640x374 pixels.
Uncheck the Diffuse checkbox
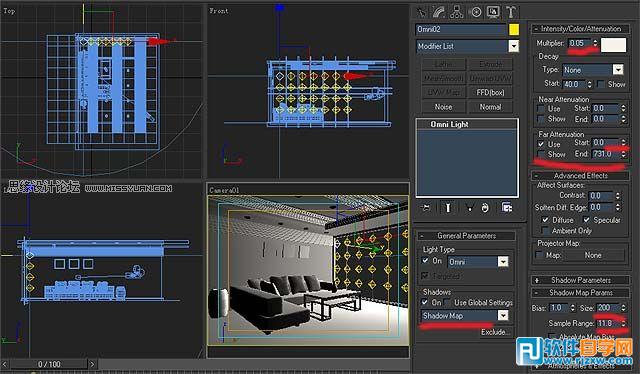[x=545, y=220]
